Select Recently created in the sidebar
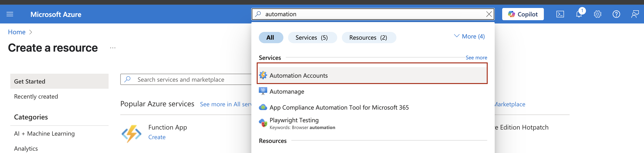Screen dimensions: 644x153 (36, 97)
